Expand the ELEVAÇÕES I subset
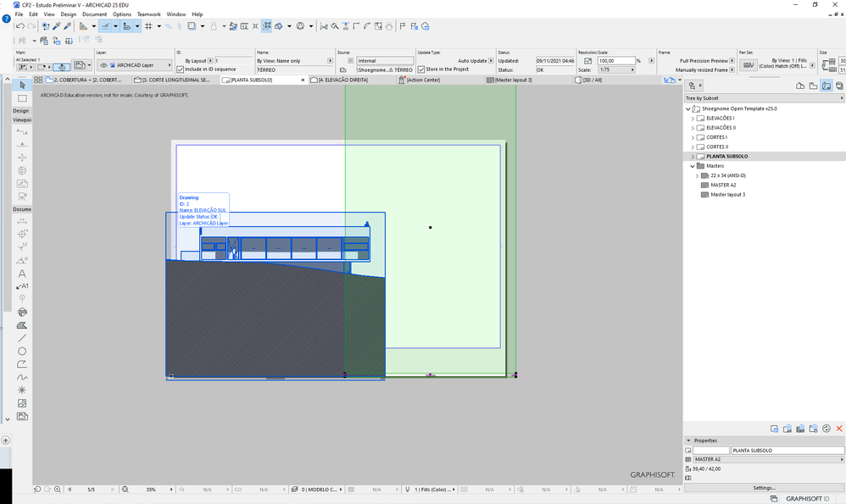Image resolution: width=846 pixels, height=504 pixels. pyautogui.click(x=693, y=118)
